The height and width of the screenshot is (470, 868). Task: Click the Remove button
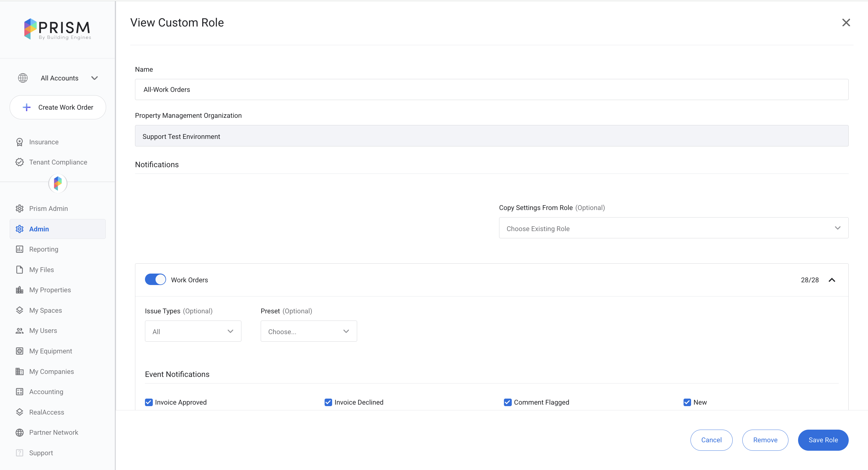tap(765, 440)
